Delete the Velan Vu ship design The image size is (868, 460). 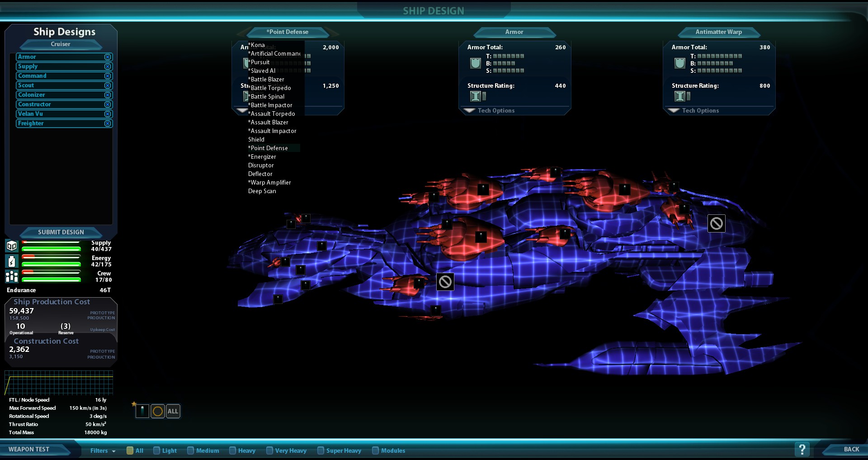(x=108, y=114)
